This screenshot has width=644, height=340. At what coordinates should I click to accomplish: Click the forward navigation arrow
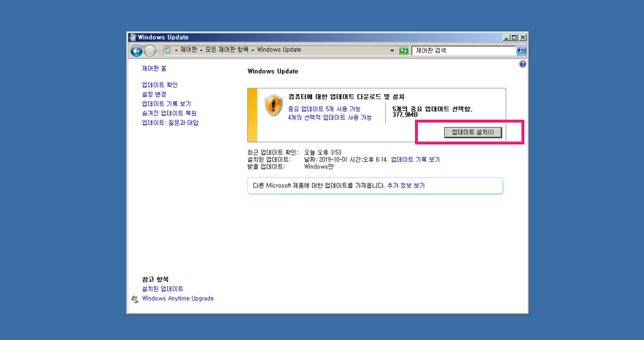[x=150, y=51]
